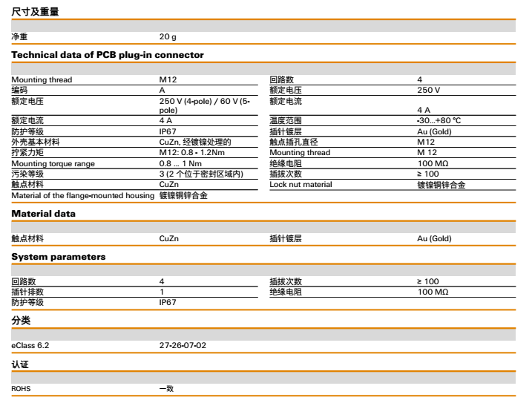Click the 250 V (4-pole) / 60 V rated voltage value

pos(204,101)
